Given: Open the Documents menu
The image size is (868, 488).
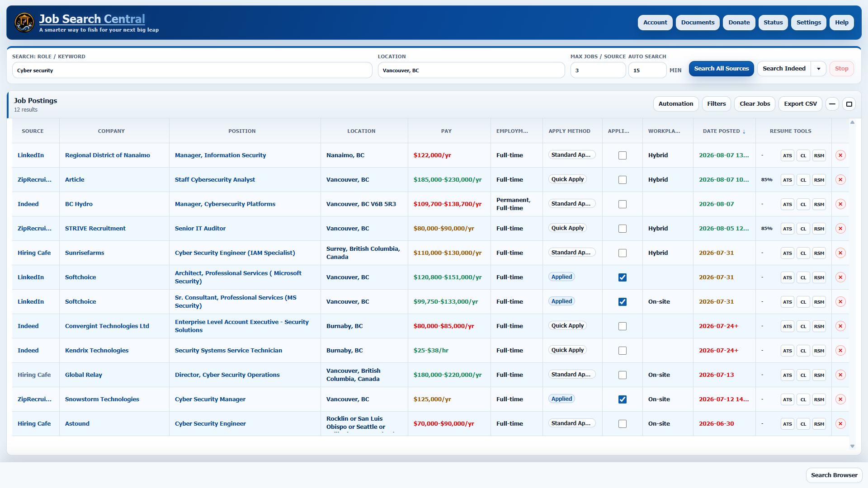Looking at the screenshot, I should coord(698,23).
